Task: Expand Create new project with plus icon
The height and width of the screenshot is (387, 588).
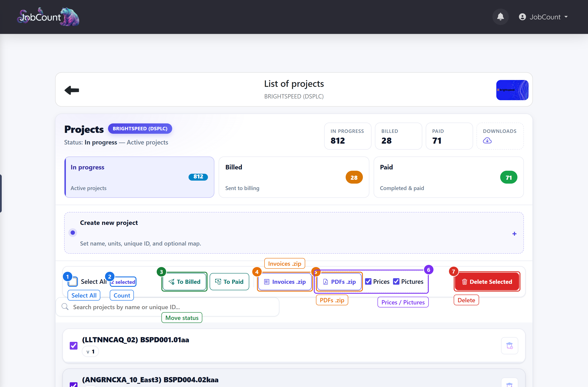Action: tap(514, 233)
